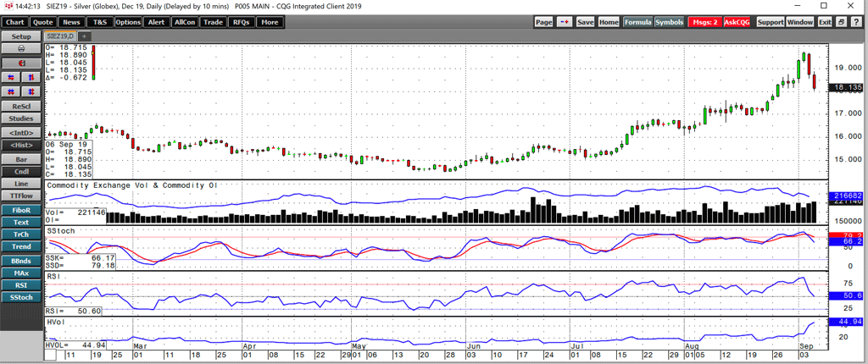
Task: Click the horizontal arrows scale icon
Action: (12, 76)
